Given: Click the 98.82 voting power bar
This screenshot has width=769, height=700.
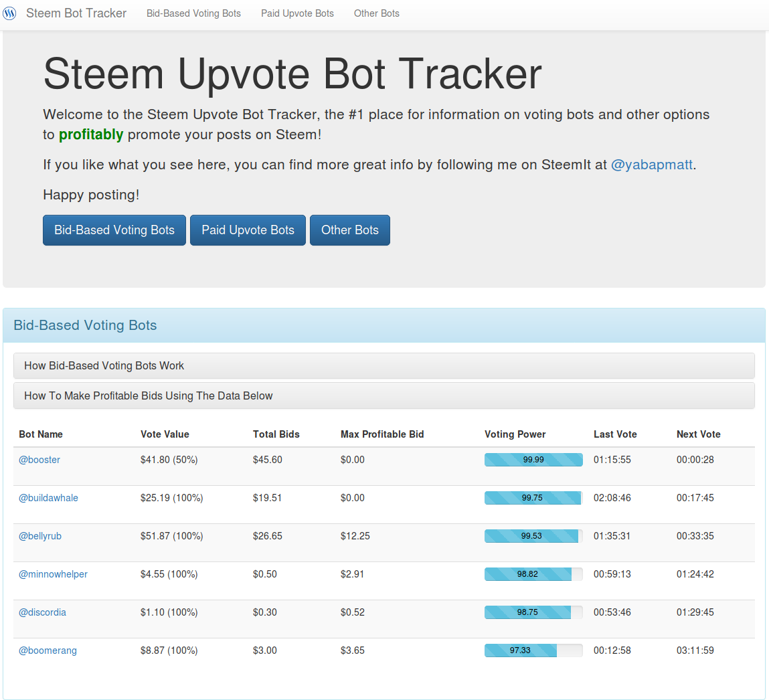Looking at the screenshot, I should tap(533, 574).
